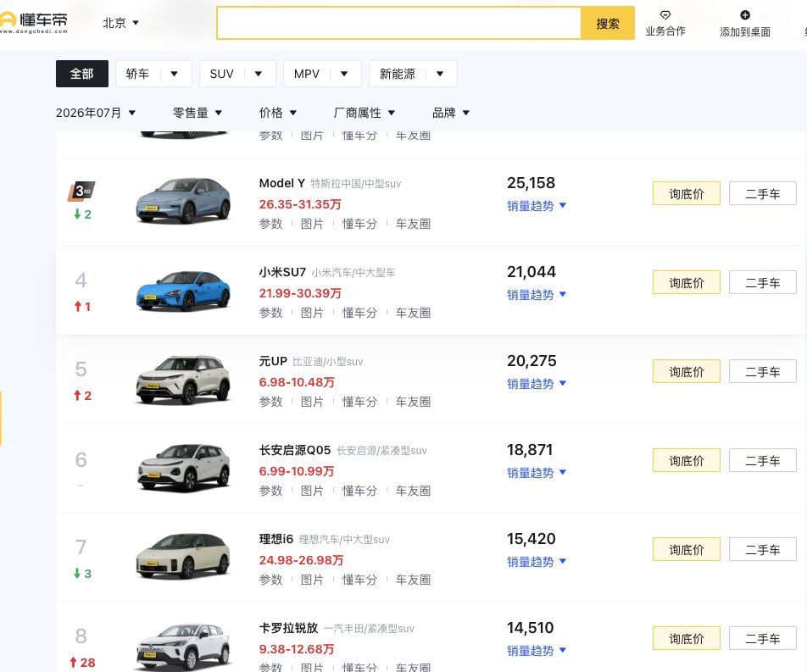Click the 3rd place rank badge
The image size is (807, 672).
point(82,191)
